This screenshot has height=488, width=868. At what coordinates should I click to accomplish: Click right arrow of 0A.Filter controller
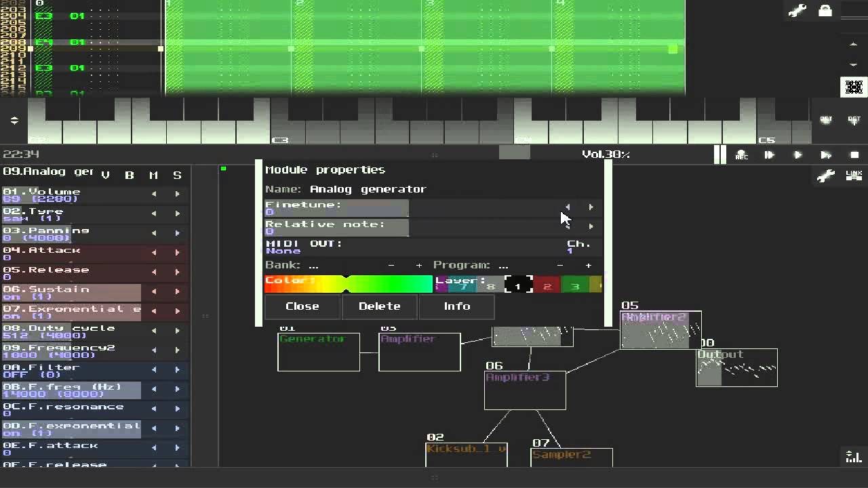[x=178, y=369]
